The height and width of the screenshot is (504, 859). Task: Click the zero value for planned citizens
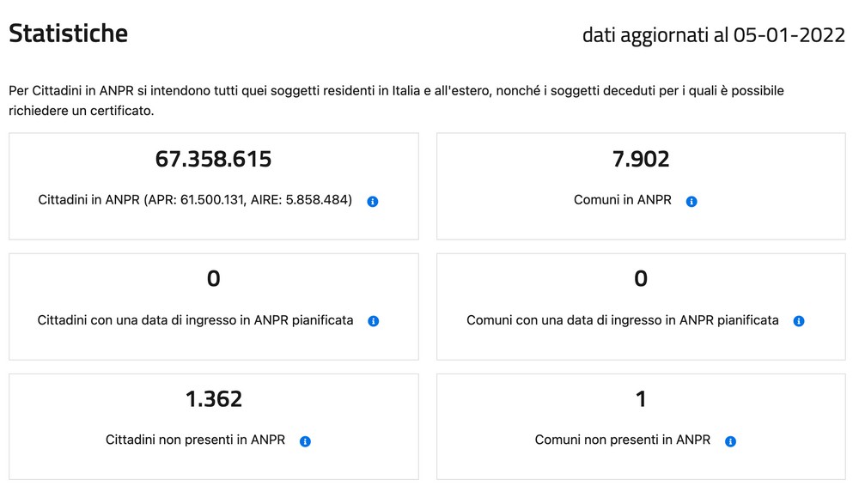(214, 279)
